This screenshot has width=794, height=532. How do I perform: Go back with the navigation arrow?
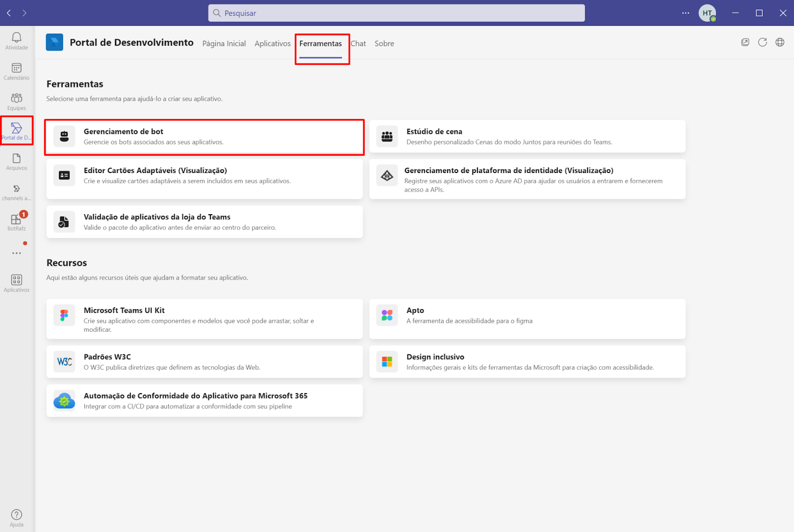coord(9,13)
